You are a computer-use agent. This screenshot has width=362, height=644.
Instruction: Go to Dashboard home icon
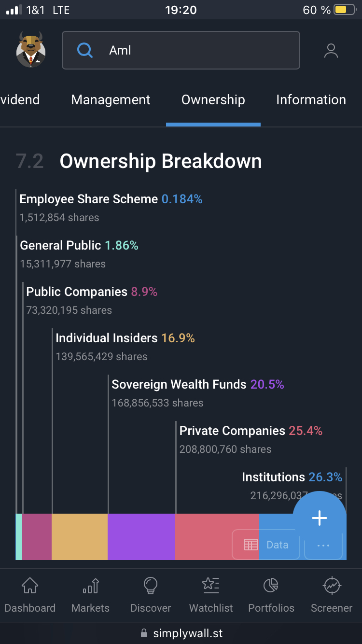click(30, 586)
